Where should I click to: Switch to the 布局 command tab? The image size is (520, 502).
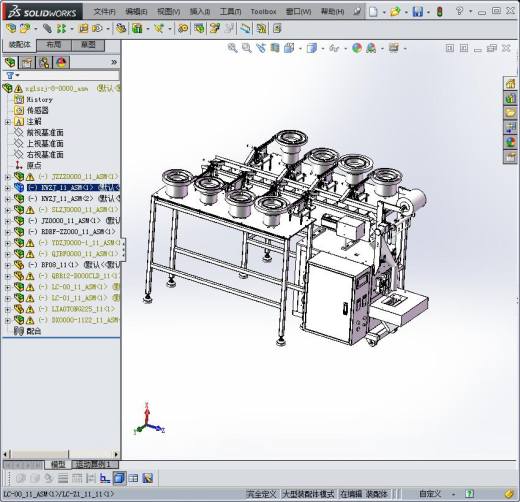coord(53,45)
